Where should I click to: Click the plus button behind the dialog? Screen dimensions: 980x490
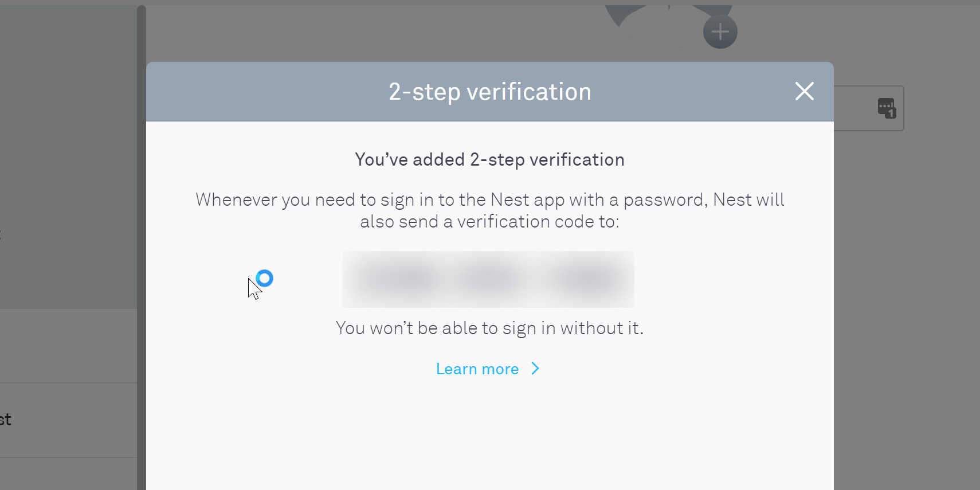720,31
